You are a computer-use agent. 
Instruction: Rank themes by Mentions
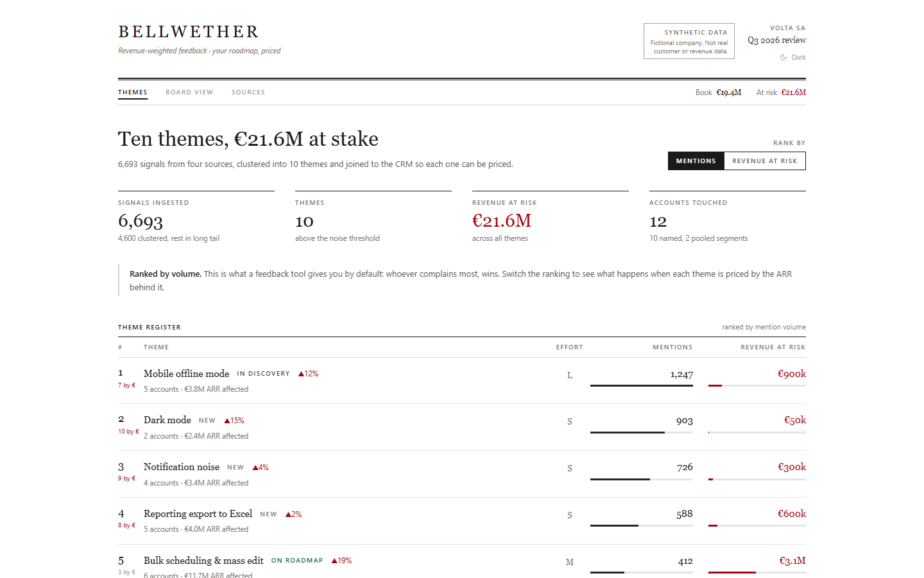696,161
